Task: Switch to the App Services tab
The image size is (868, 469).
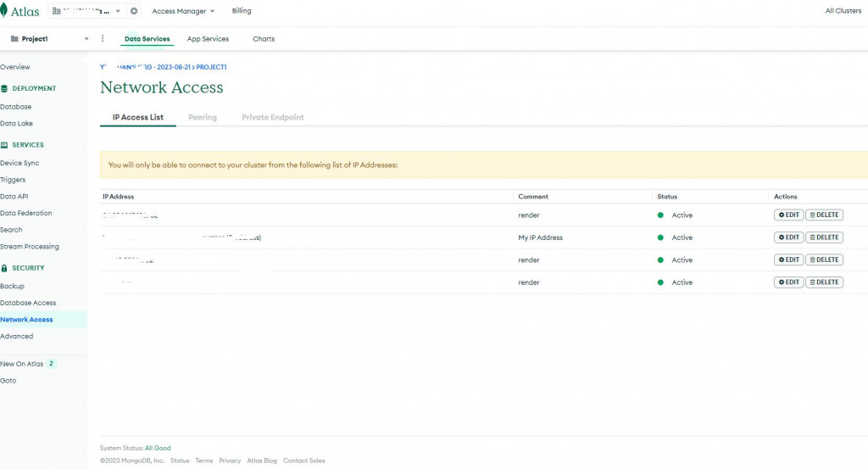Action: [x=208, y=39]
